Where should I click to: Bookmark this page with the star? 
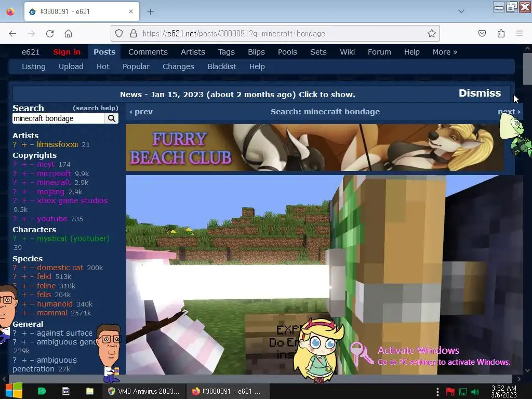(x=431, y=33)
